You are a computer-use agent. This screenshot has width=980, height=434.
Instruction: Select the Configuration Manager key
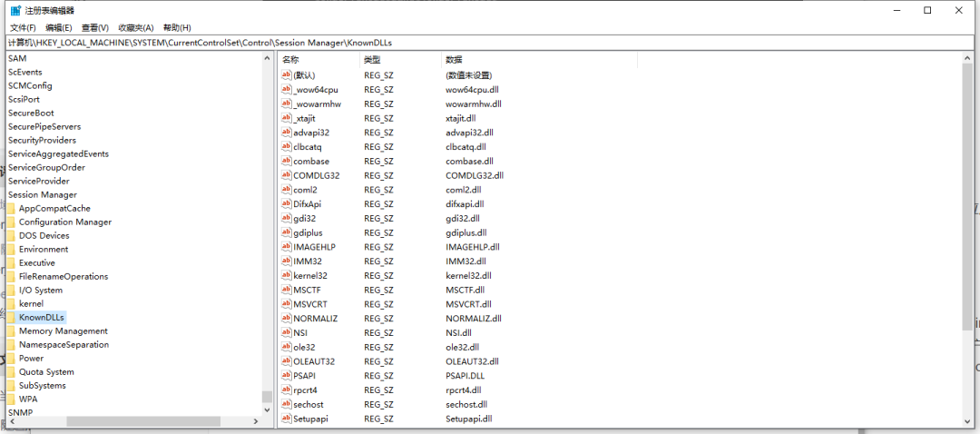[x=65, y=222]
